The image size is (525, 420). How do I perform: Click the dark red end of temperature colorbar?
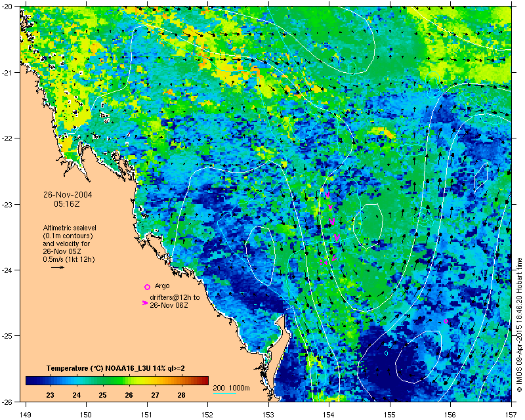pyautogui.click(x=204, y=381)
